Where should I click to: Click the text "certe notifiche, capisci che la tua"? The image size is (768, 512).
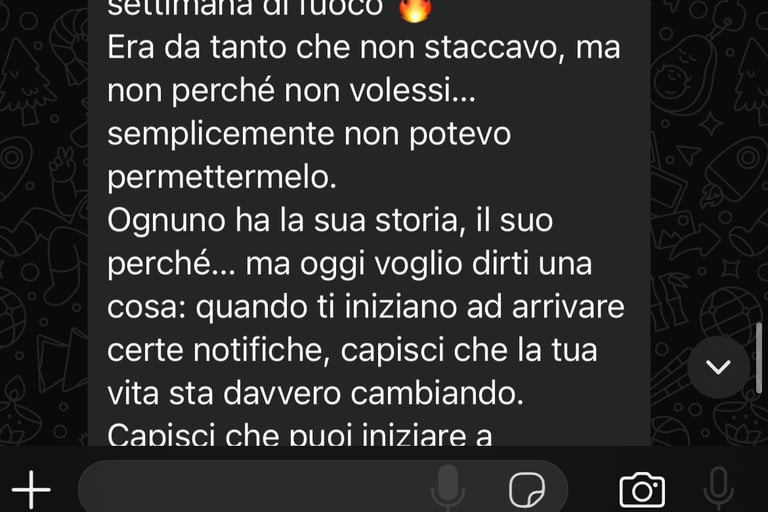(352, 350)
